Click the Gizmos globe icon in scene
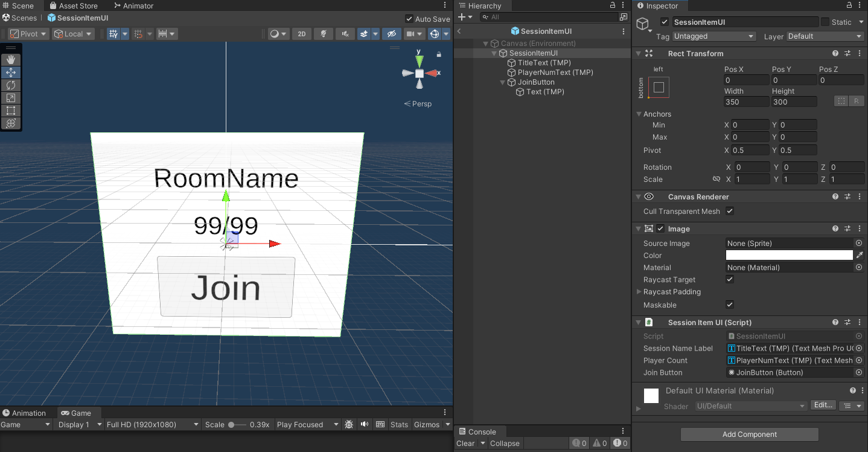868x452 pixels. (x=434, y=34)
